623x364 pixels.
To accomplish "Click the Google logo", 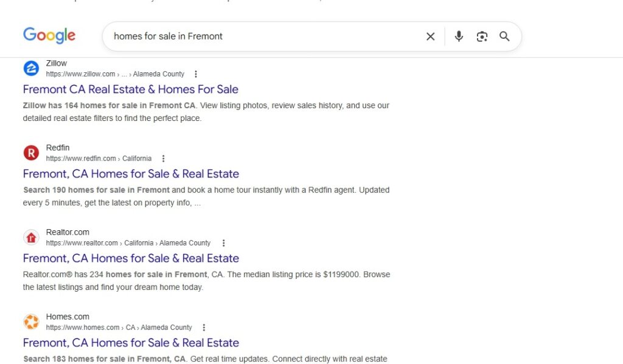I will click(49, 35).
